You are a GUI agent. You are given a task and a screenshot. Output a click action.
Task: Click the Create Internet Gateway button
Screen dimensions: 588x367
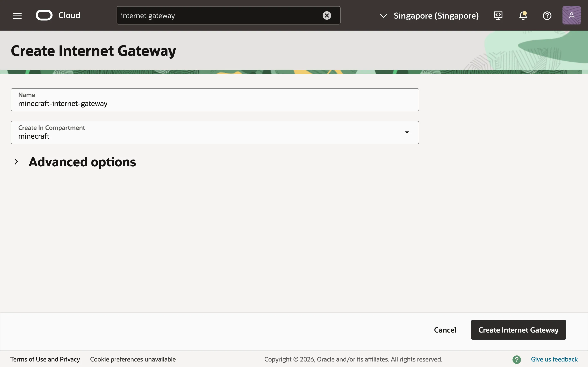[x=518, y=330]
